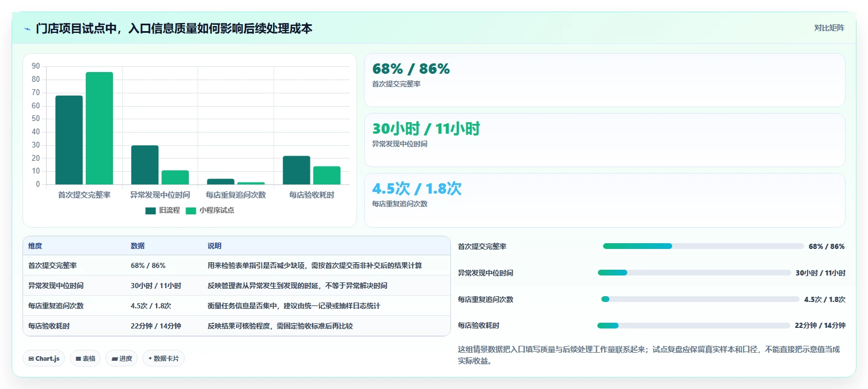Open the 30小时 / 11小时 data card
The image size is (868, 389).
(605, 140)
